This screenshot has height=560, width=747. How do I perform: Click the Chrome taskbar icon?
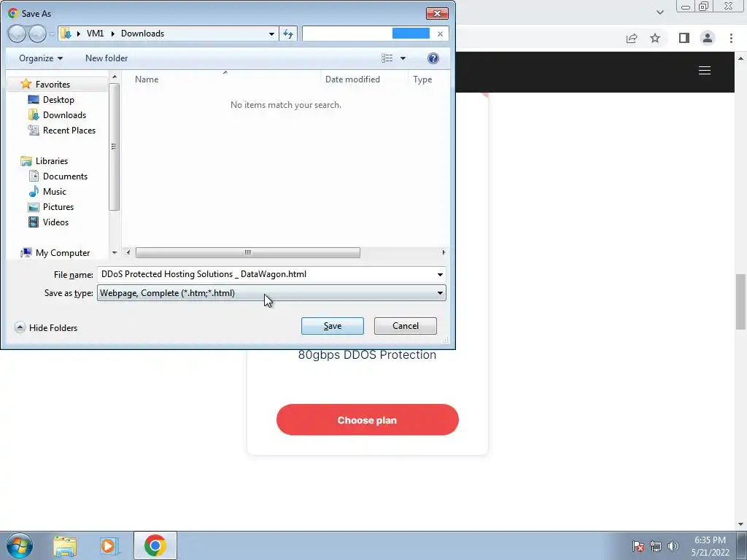click(x=155, y=545)
